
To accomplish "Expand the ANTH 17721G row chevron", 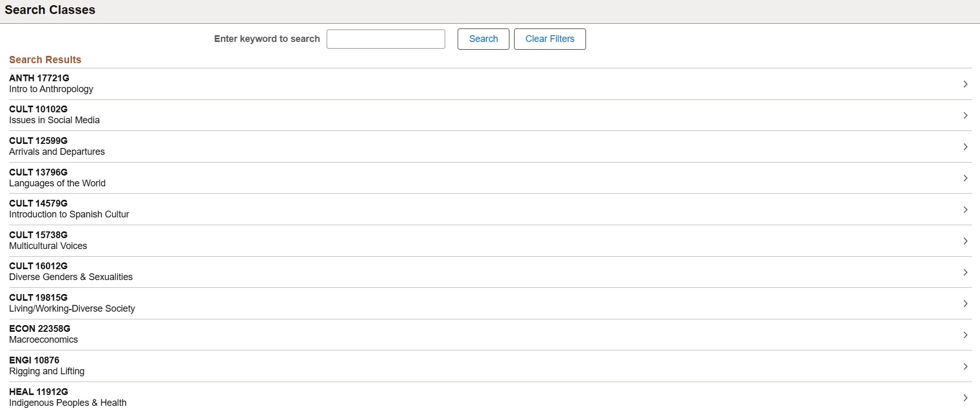I will [965, 84].
